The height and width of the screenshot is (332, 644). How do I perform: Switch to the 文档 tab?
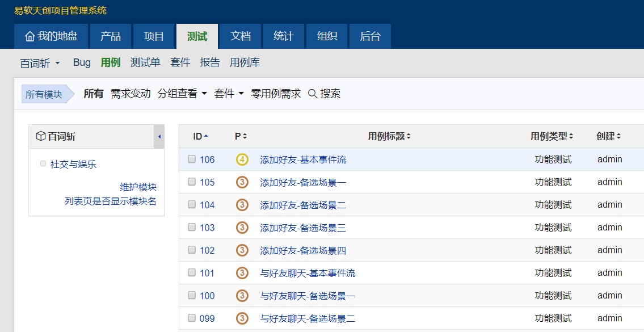pyautogui.click(x=240, y=36)
